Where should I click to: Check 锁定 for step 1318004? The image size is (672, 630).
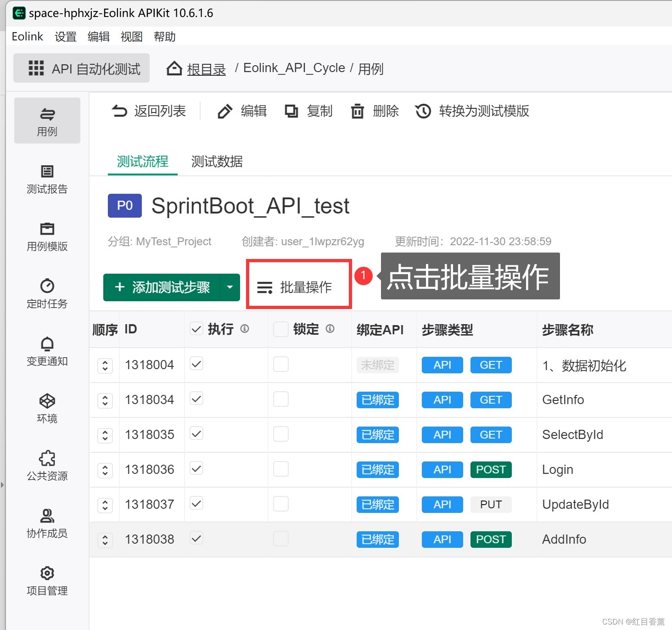(x=281, y=364)
